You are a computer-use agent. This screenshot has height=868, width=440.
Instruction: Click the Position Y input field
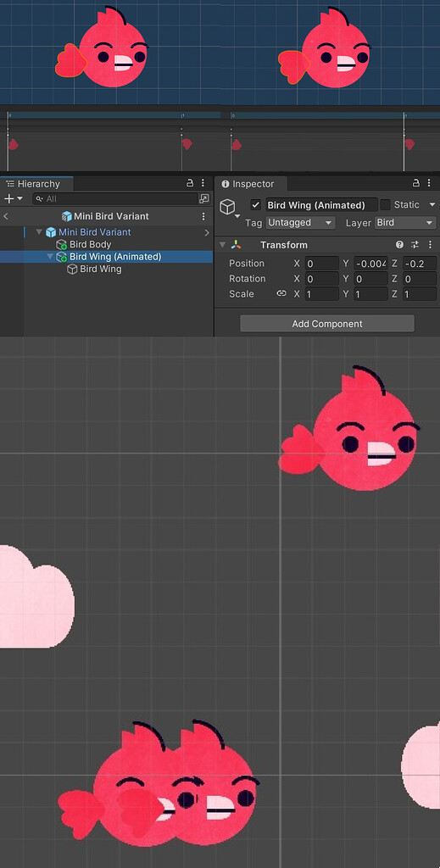(x=370, y=264)
